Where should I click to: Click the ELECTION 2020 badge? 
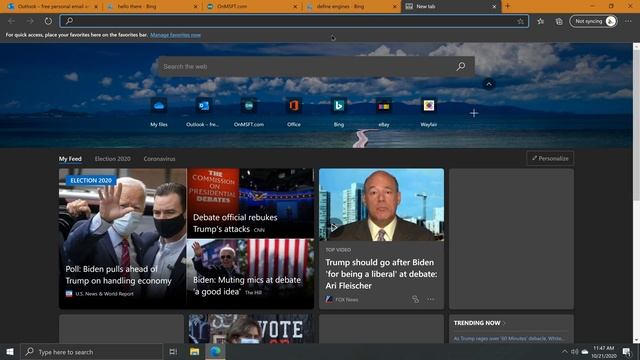click(91, 180)
